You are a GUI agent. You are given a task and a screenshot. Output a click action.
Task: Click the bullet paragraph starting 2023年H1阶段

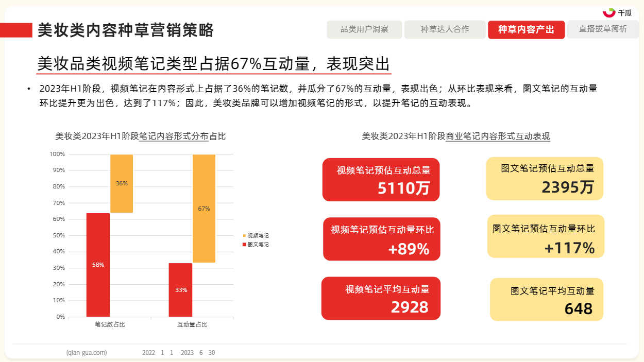coord(318,96)
